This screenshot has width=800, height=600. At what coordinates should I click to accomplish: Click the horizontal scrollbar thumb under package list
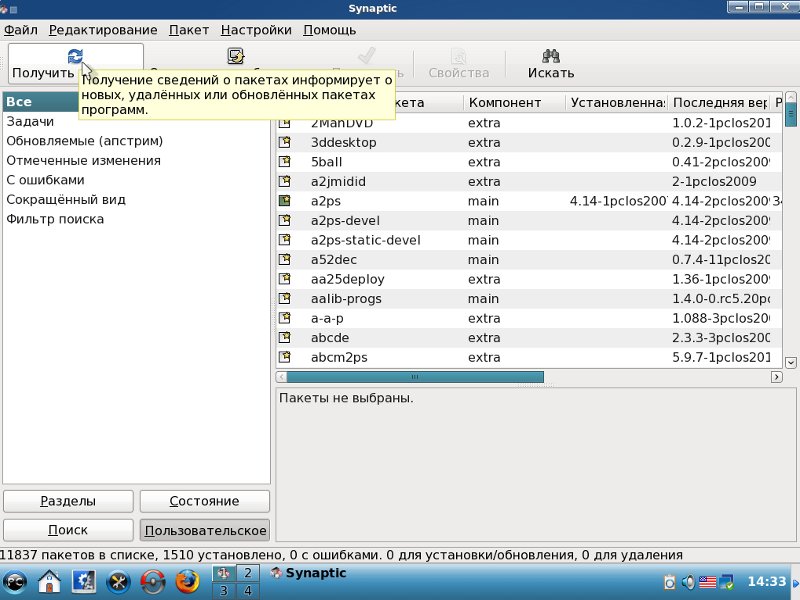pos(415,377)
